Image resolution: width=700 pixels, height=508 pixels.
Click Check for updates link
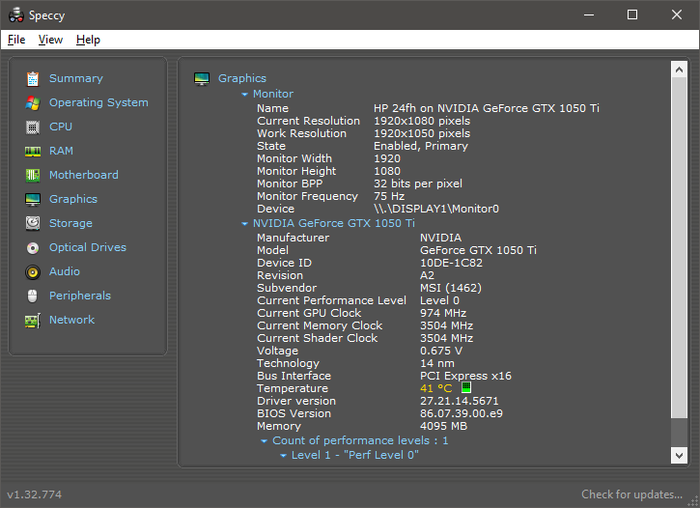(631, 495)
